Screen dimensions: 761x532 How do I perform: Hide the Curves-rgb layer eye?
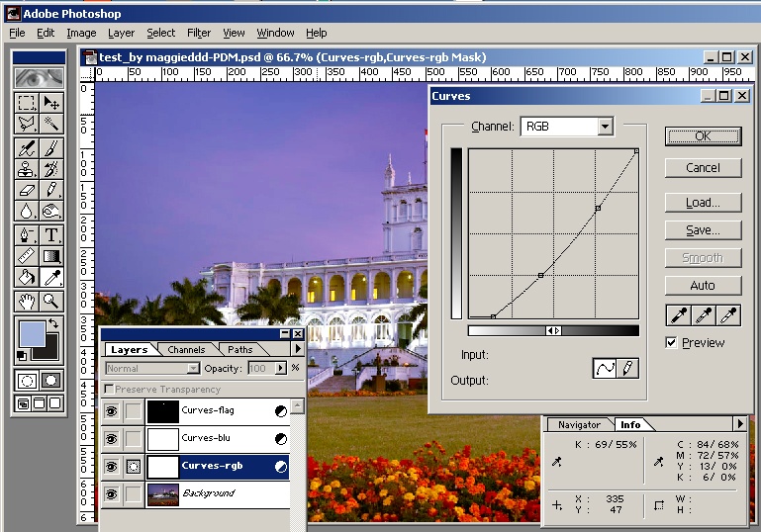tap(112, 467)
